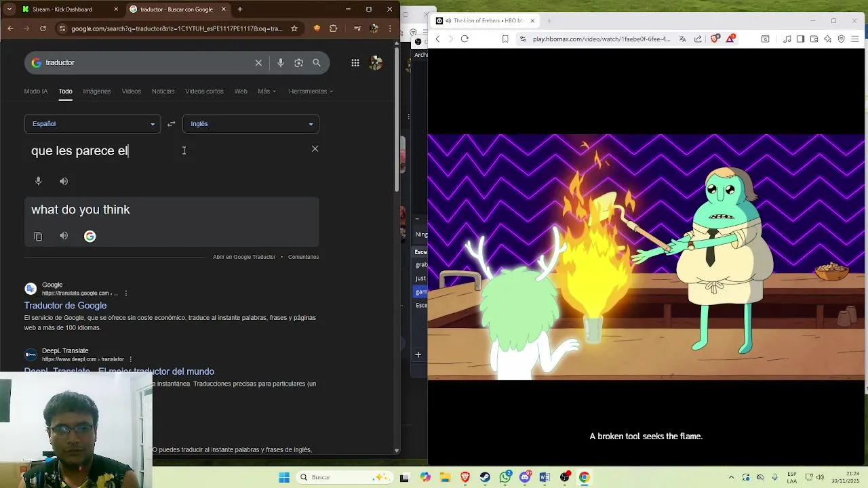This screenshot has width=868, height=488.
Task: Open Word from the taskbar
Action: click(545, 477)
